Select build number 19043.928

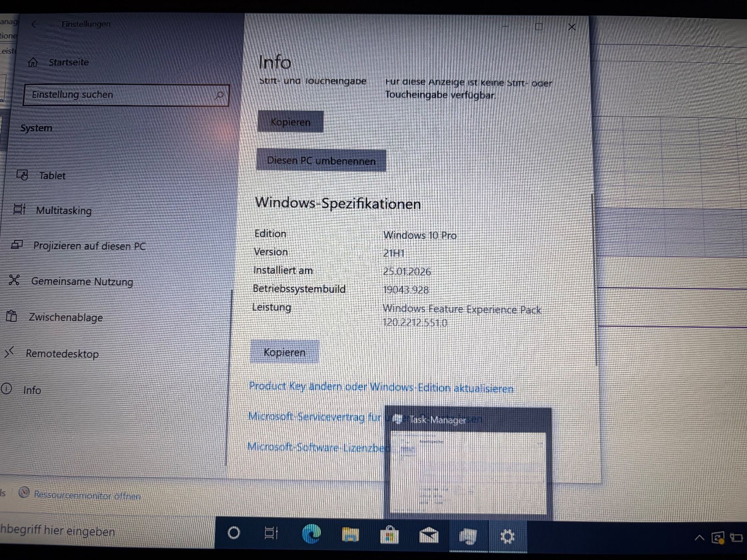click(406, 290)
